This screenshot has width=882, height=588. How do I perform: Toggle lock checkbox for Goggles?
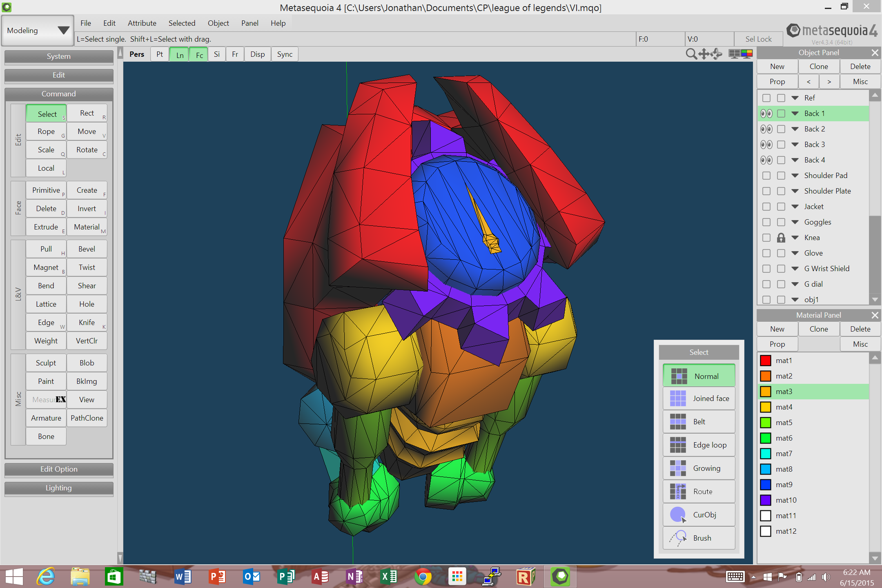point(781,222)
